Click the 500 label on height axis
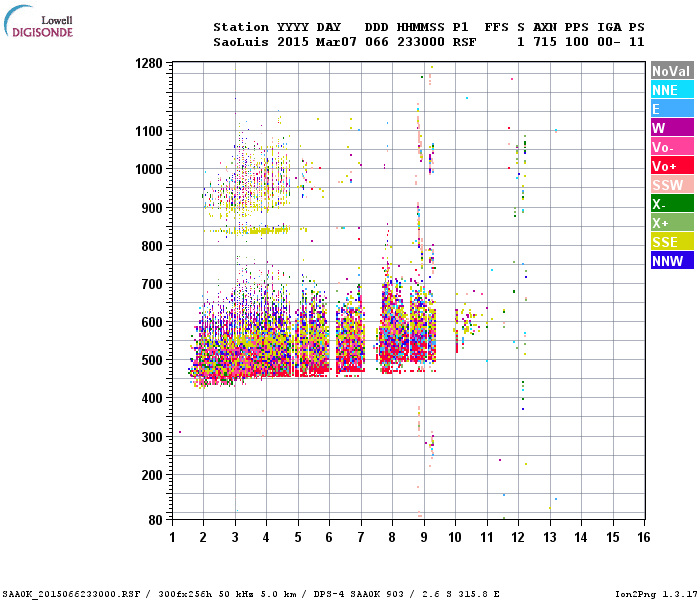 tap(152, 360)
